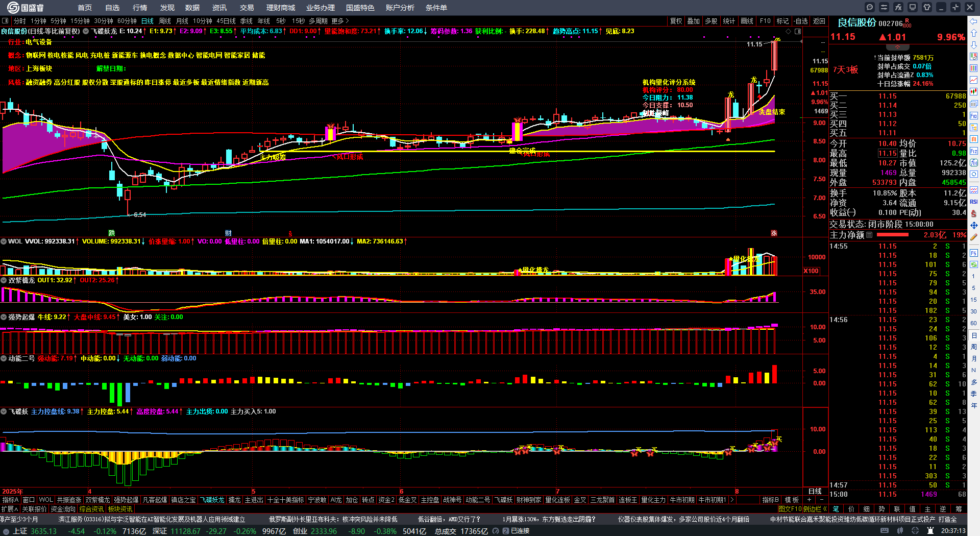This screenshot has height=536, width=980.
Task: Select the 分时 period tab
Action: tap(20, 21)
